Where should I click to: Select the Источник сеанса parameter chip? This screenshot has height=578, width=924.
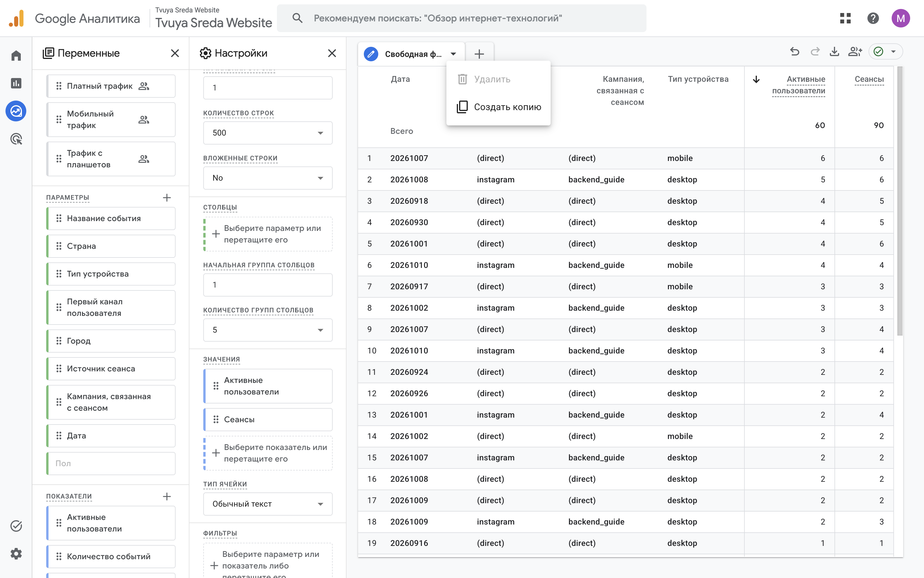pyautogui.click(x=111, y=369)
